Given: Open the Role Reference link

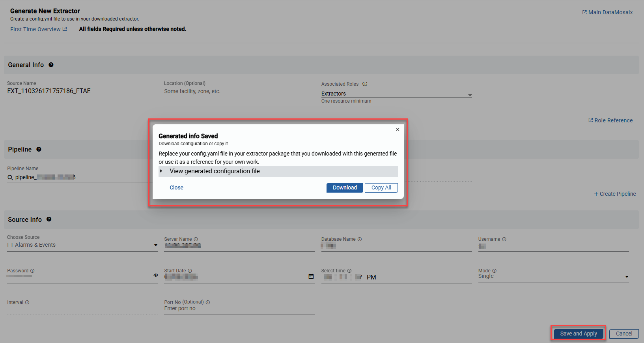Looking at the screenshot, I should pyautogui.click(x=610, y=120).
